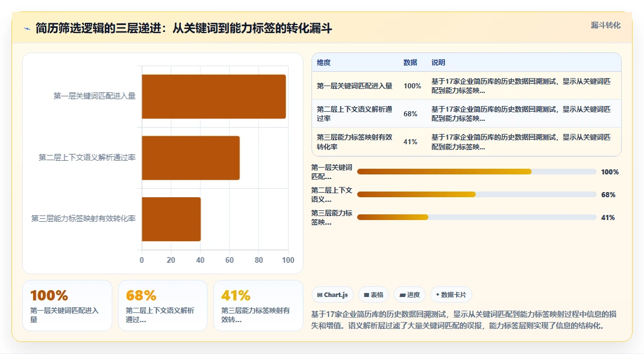Select the 进度 chip

click(410, 295)
